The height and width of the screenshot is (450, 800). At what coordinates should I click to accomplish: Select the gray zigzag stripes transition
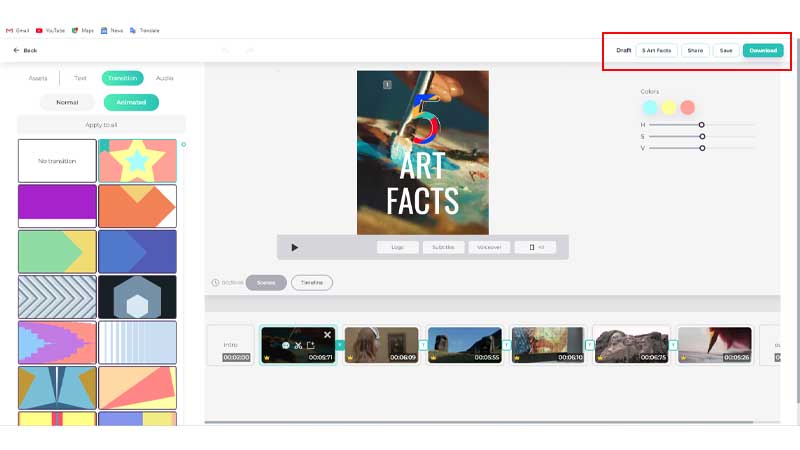(57, 297)
